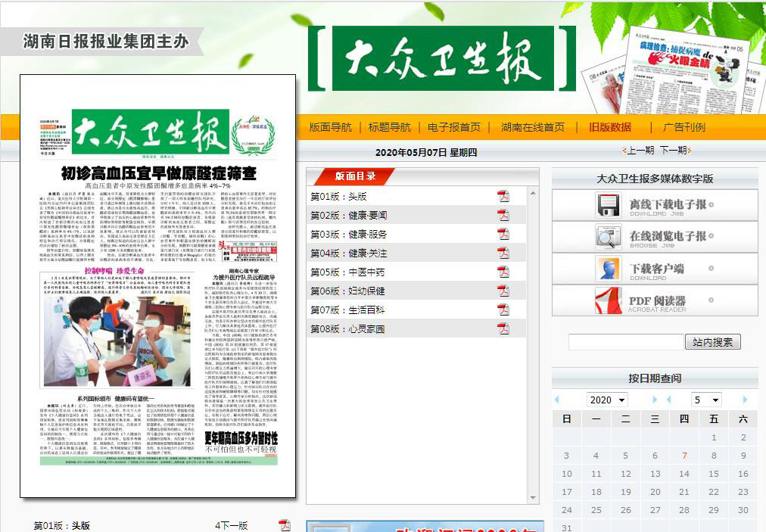Image resolution: width=766 pixels, height=532 pixels.
Task: Open 版面导航 in the orange navigation bar
Action: click(330, 127)
